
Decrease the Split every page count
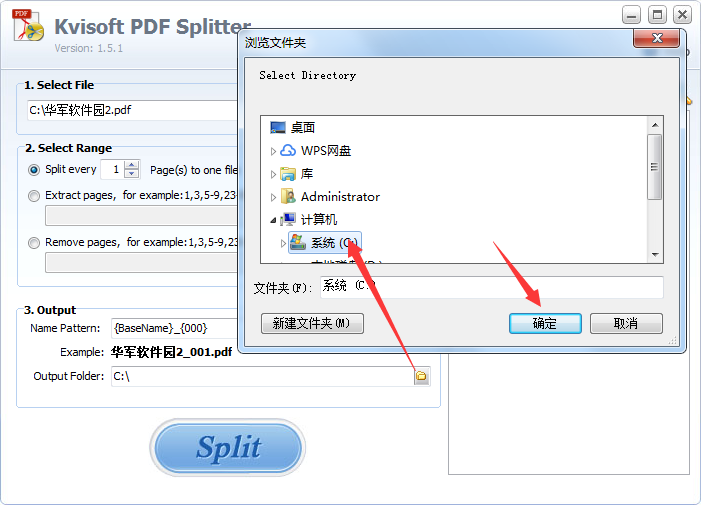[131, 174]
